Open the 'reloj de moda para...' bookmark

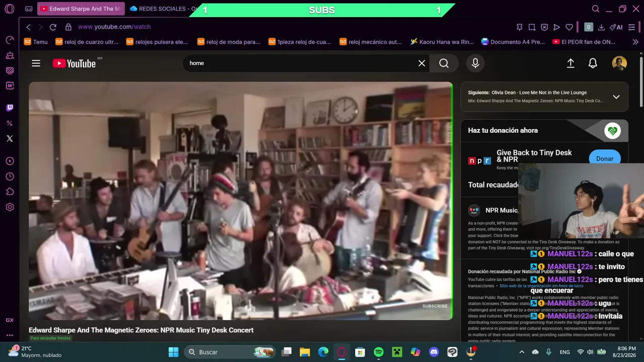[x=229, y=42]
